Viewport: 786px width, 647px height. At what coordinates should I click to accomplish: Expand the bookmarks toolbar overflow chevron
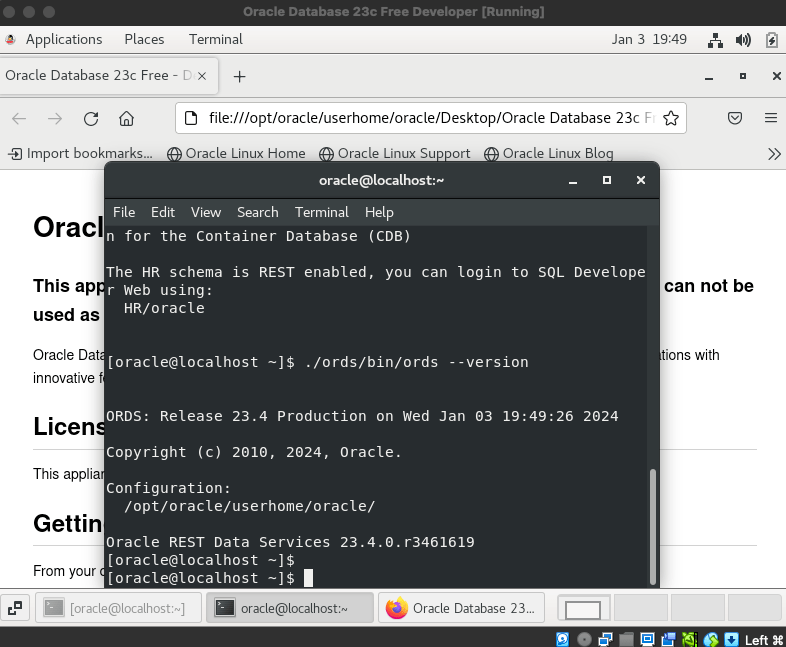pos(773,154)
